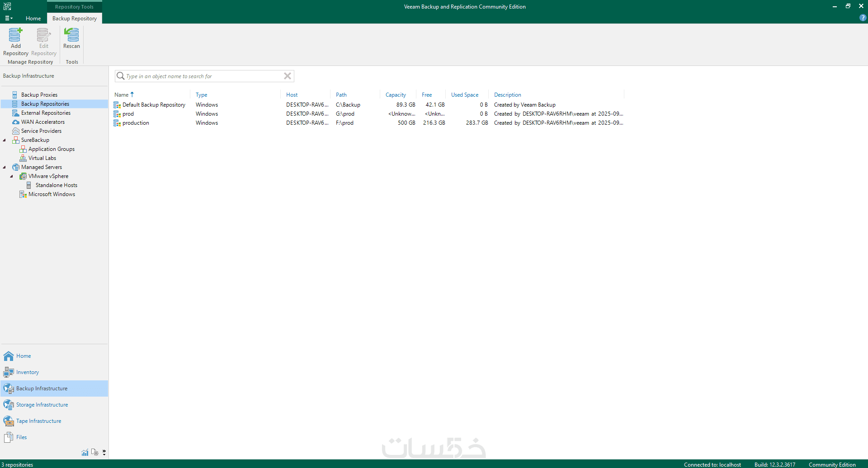
Task: Select Microsoft Windows tree item
Action: tap(52, 194)
